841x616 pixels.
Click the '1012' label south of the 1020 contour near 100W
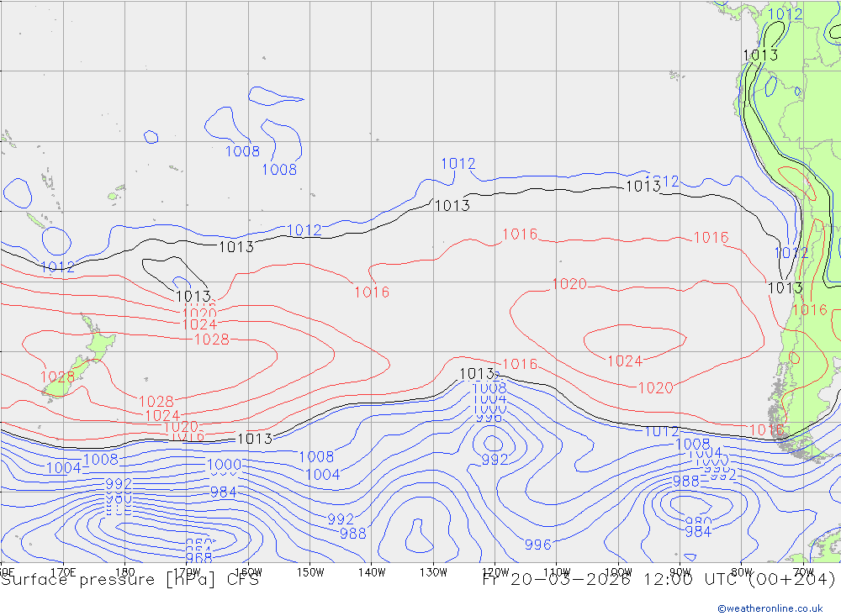(661, 431)
